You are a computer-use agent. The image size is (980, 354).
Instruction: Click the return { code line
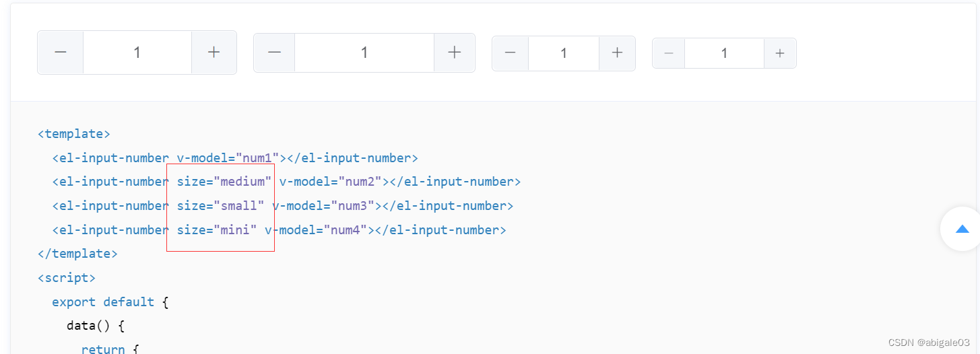pyautogui.click(x=110, y=349)
